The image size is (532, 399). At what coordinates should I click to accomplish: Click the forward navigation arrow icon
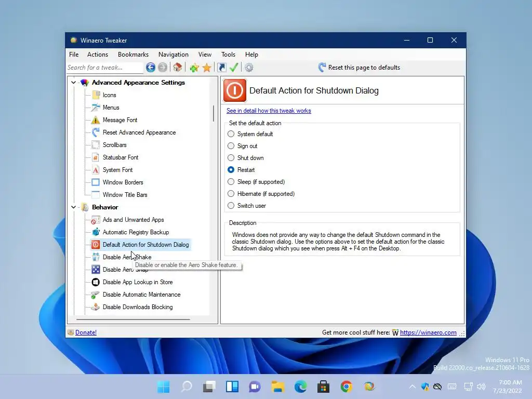tap(163, 68)
